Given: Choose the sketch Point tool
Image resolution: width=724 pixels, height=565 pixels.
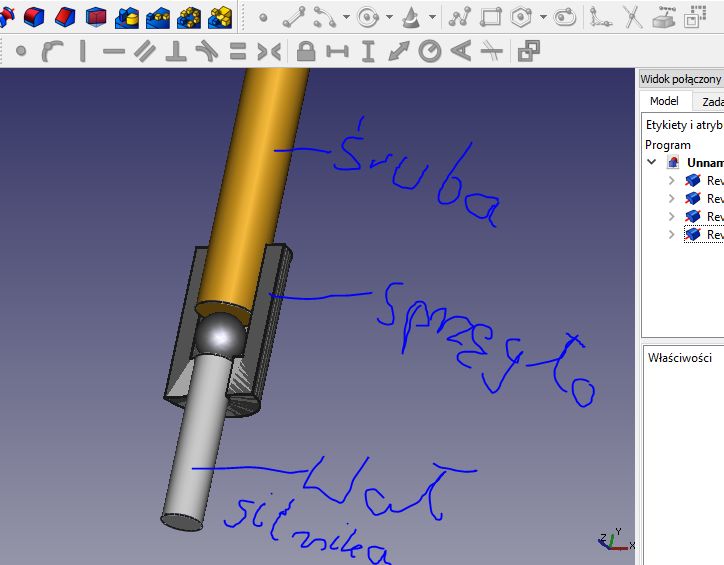Looking at the screenshot, I should coord(263,18).
